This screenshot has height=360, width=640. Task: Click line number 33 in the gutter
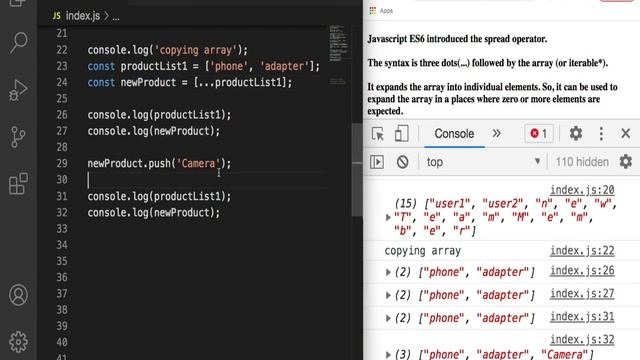click(62, 229)
